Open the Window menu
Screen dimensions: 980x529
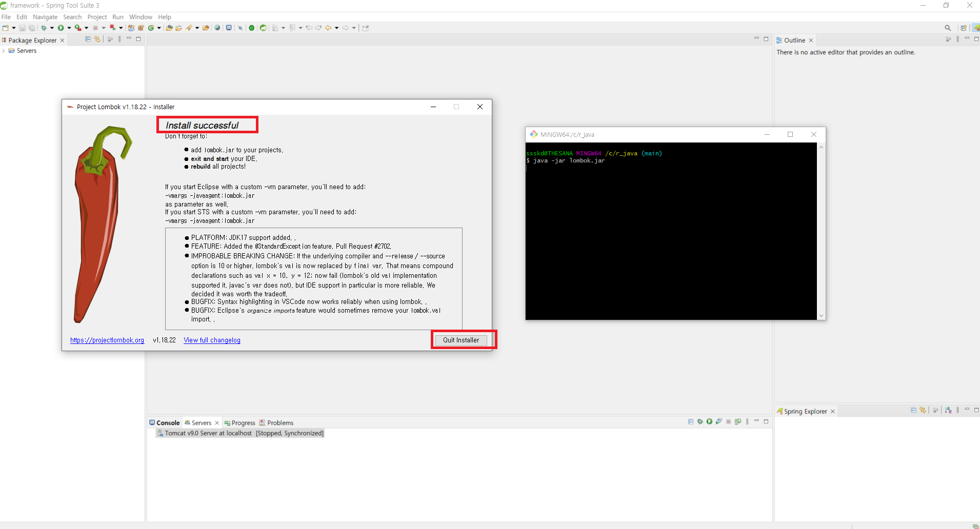[141, 17]
